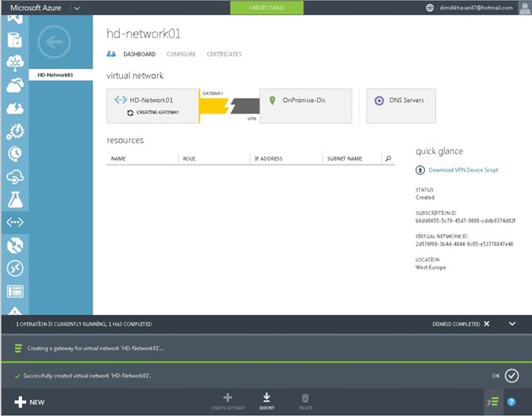Click the creating gateway refresh icon

[130, 113]
